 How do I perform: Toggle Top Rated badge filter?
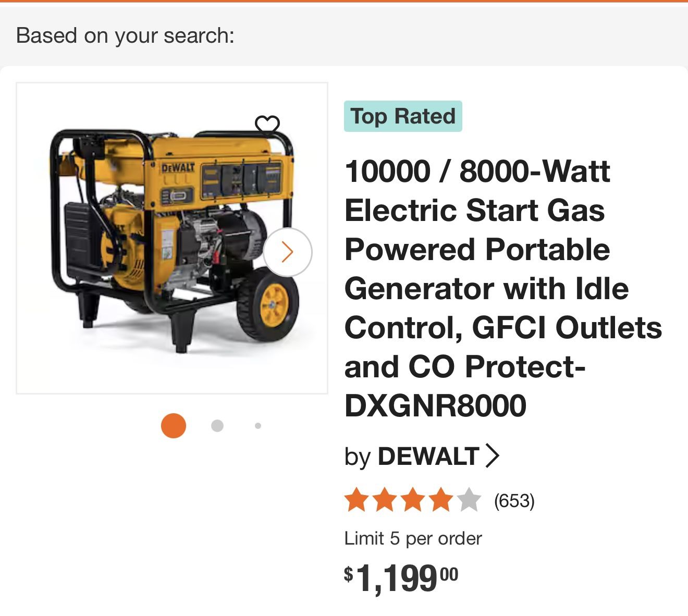tap(404, 116)
